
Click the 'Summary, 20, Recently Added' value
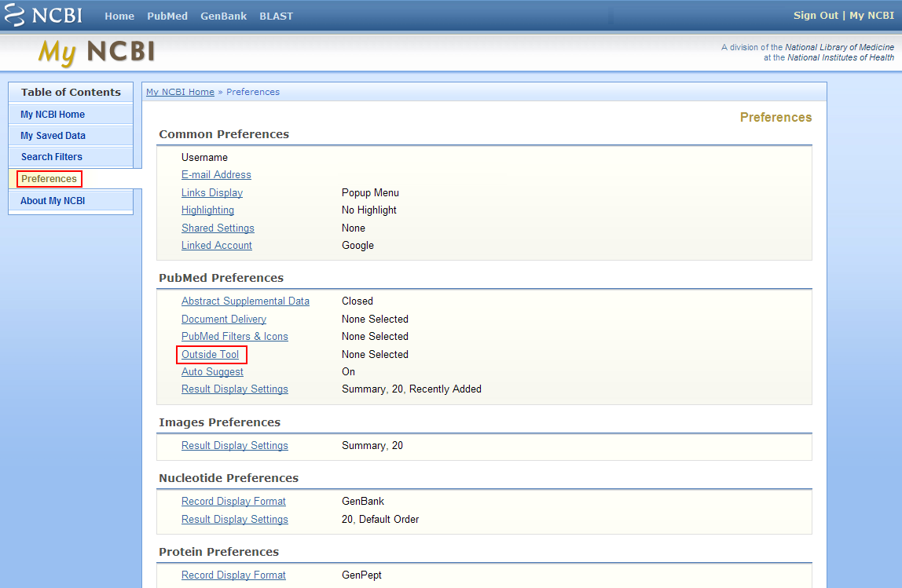[412, 389]
